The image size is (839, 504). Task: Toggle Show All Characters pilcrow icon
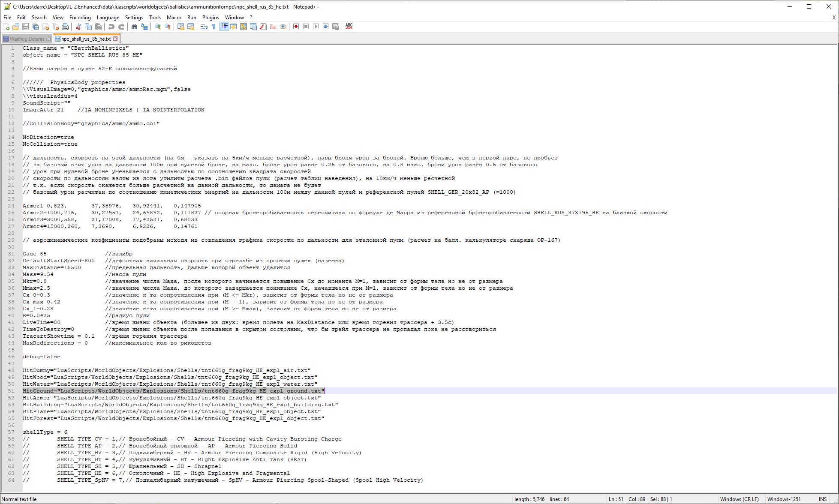pyautogui.click(x=214, y=27)
